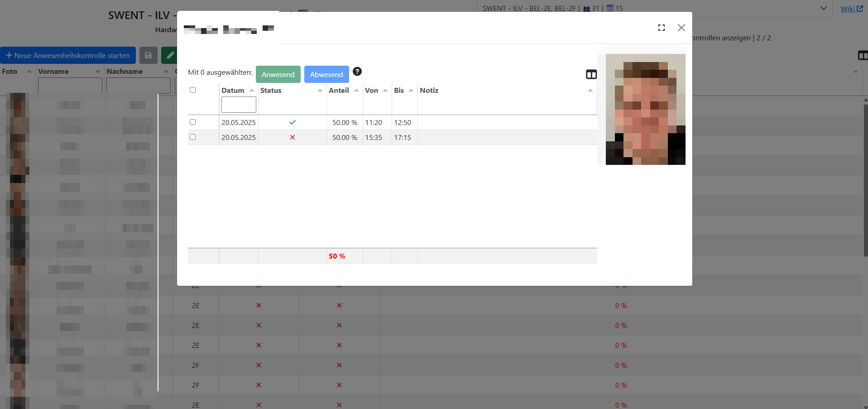Click the help question mark icon

click(357, 72)
